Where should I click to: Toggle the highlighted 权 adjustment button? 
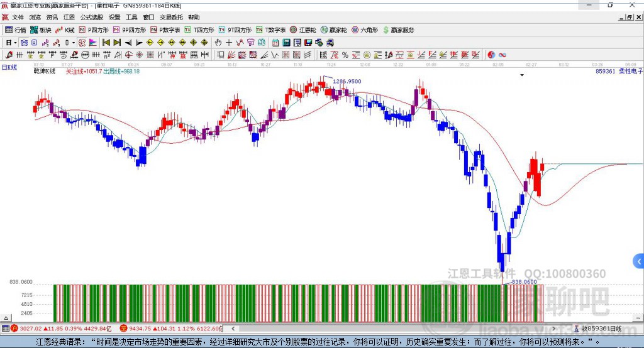[82, 43]
